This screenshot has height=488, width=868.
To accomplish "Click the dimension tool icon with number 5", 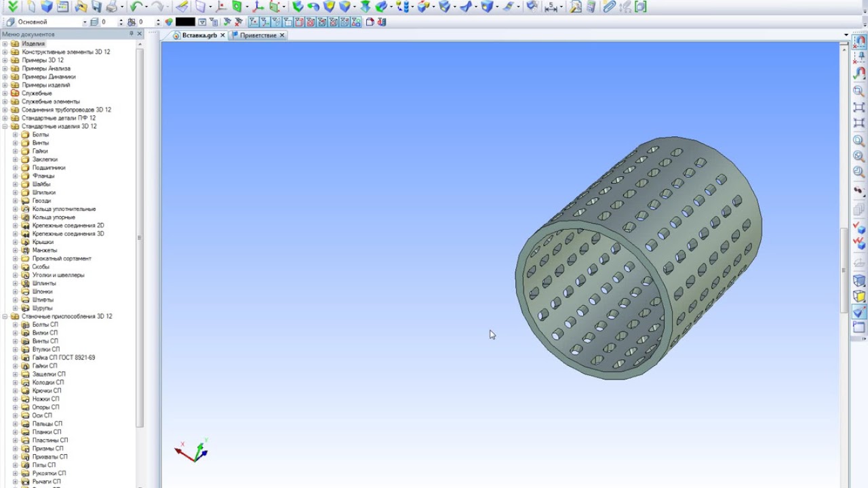I will (551, 7).
